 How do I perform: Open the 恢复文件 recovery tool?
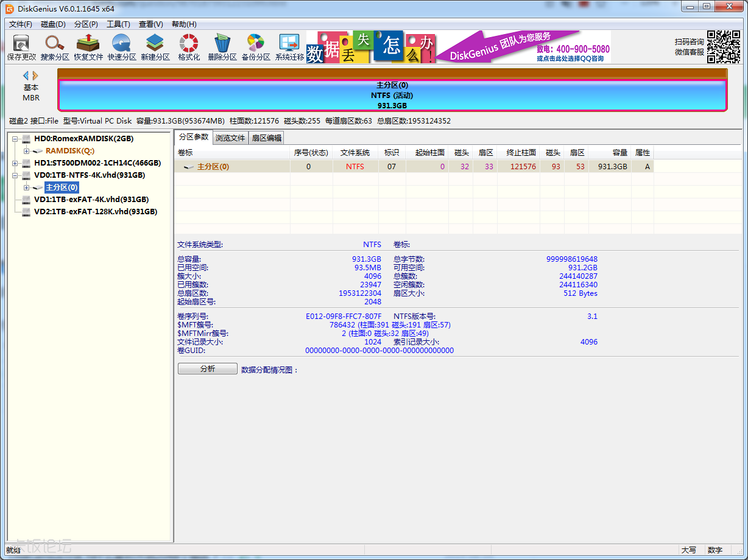point(88,47)
